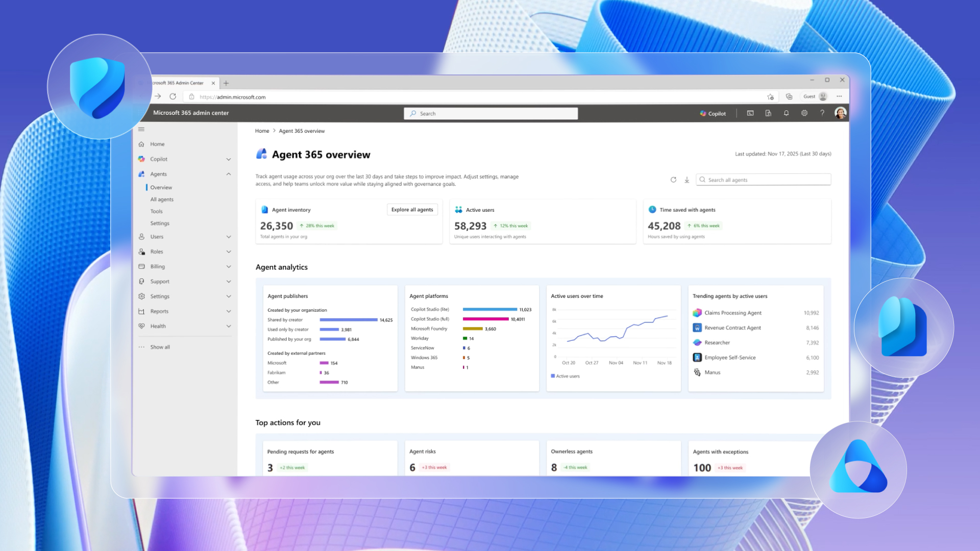Collapse the Agents section chevron
This screenshot has width=980, height=551.
coord(228,174)
